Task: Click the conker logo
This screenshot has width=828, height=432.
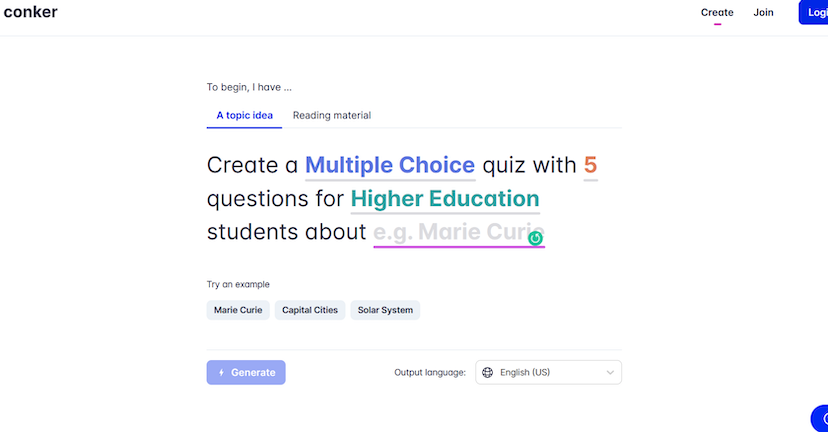Action: (30, 13)
